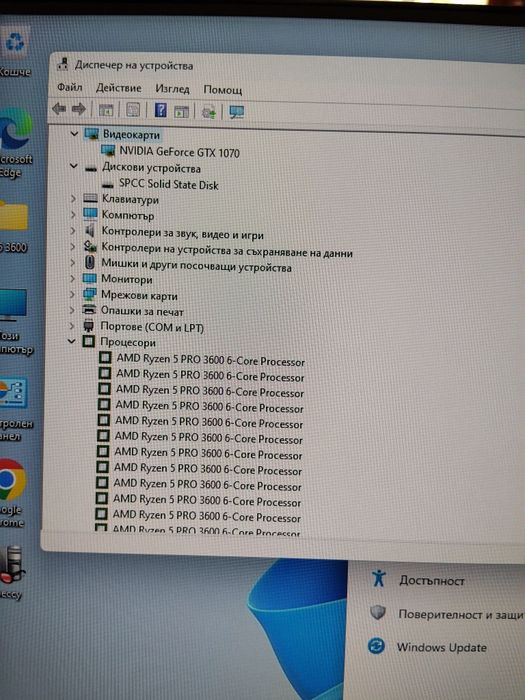
Task: Click the Опашки за печат printer icon
Action: point(89,310)
